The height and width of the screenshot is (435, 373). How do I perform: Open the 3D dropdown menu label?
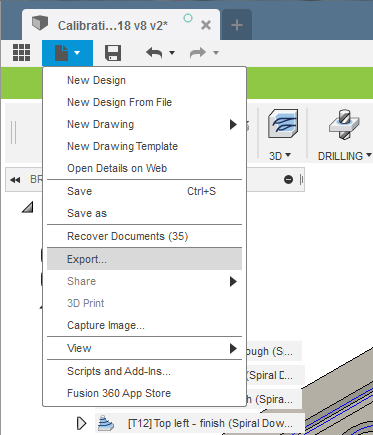pos(279,156)
